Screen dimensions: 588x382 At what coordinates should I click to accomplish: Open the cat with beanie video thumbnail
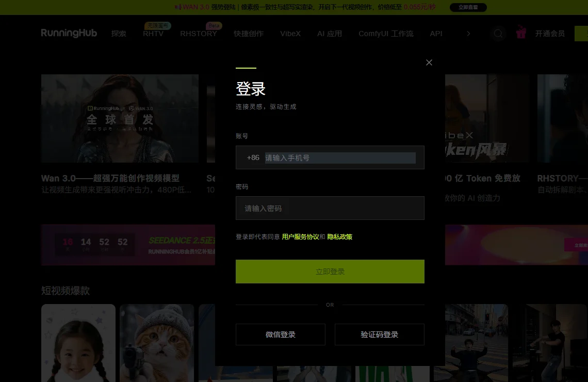coord(157,343)
